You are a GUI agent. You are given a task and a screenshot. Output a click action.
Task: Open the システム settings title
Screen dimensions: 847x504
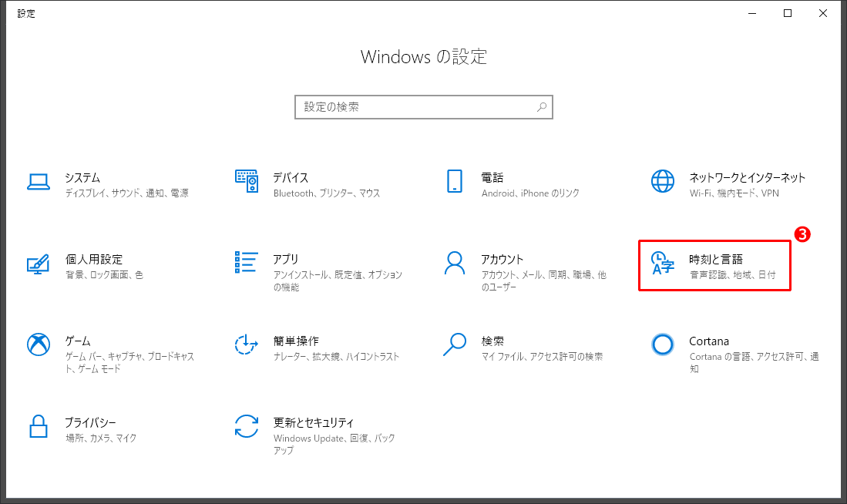tap(82, 178)
